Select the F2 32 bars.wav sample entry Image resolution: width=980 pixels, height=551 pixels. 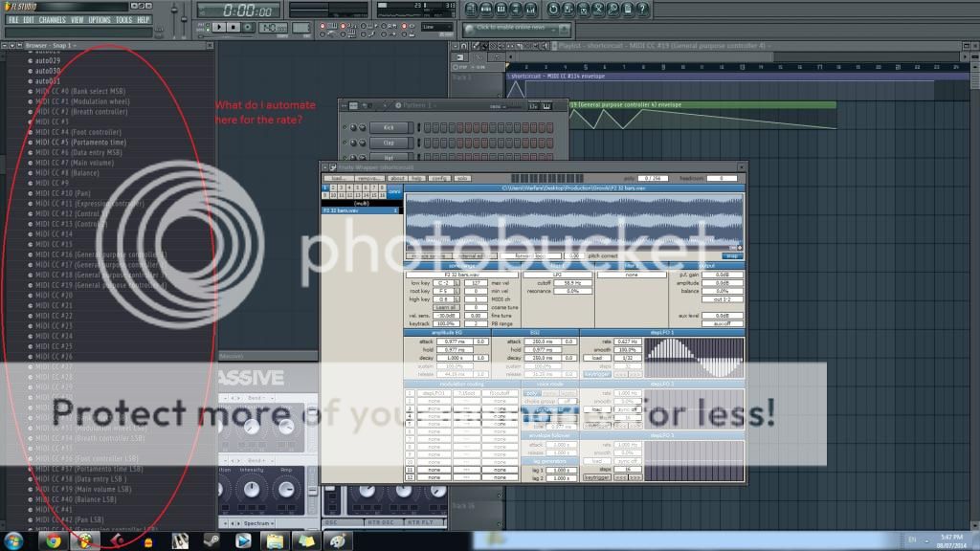[360, 210]
